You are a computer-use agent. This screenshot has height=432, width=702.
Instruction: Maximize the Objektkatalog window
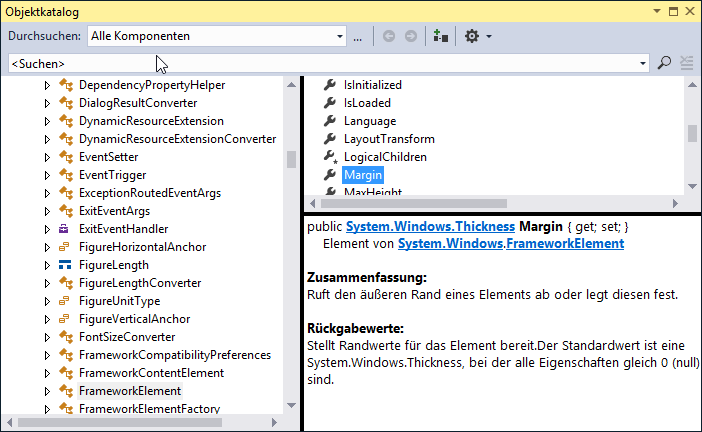[x=673, y=11]
